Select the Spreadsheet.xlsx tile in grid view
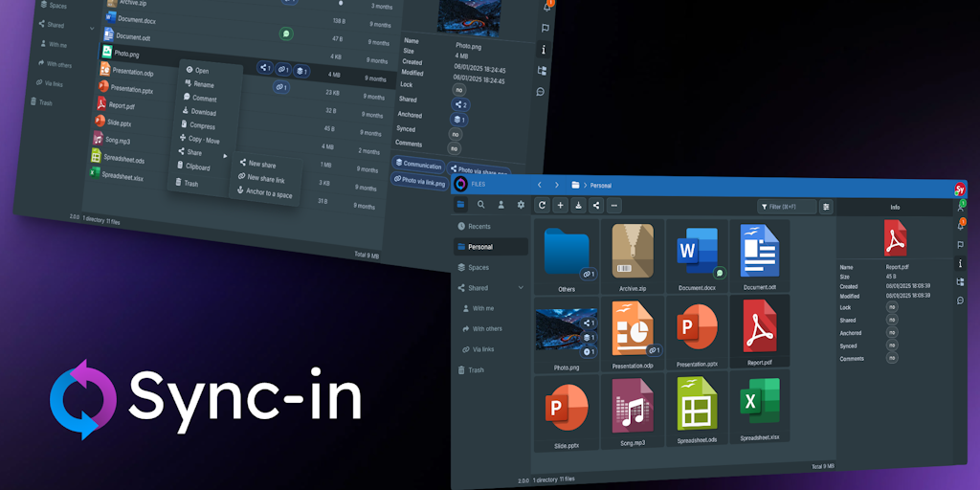980x490 pixels. pyautogui.click(x=759, y=407)
